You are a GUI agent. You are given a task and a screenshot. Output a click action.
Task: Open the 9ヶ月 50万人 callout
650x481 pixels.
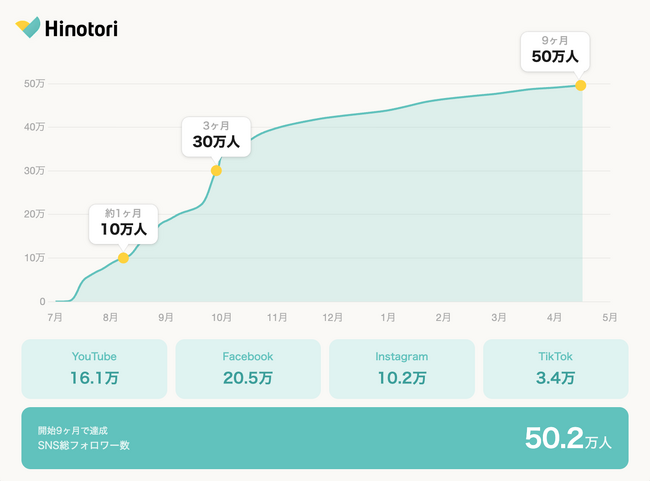coord(555,51)
